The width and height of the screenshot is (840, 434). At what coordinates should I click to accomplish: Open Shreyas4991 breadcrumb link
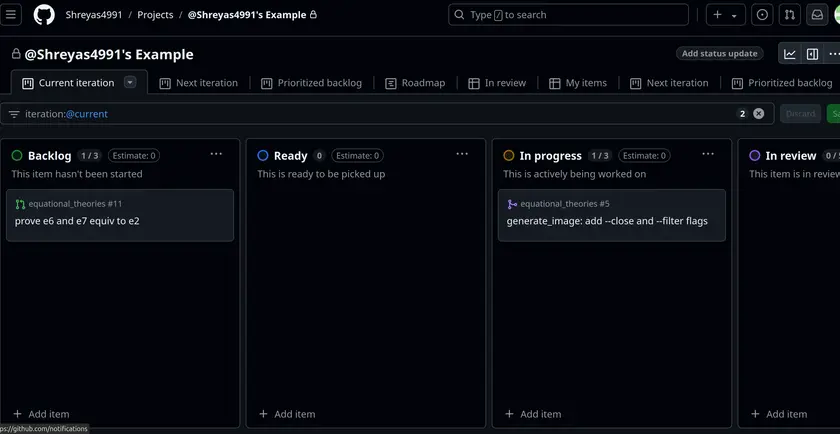[x=94, y=15]
